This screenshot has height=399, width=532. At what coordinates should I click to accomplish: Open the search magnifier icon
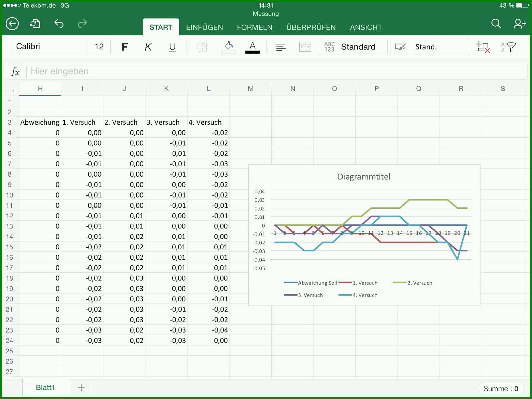point(496,24)
